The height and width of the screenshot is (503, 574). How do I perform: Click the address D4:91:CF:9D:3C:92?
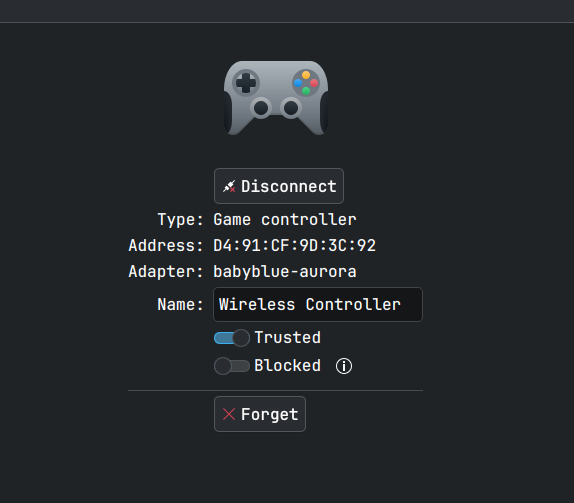click(x=295, y=246)
